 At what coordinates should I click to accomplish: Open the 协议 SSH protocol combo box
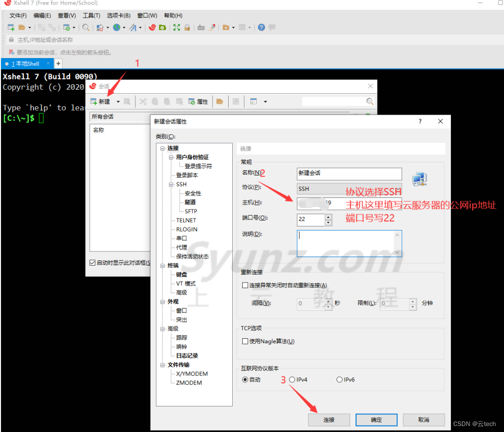pyautogui.click(x=349, y=189)
